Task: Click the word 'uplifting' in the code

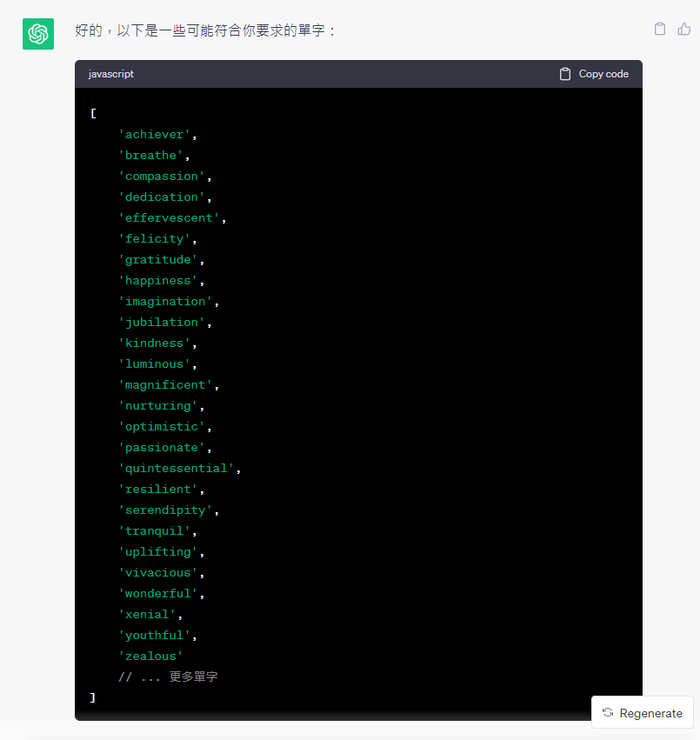Action: click(x=158, y=551)
